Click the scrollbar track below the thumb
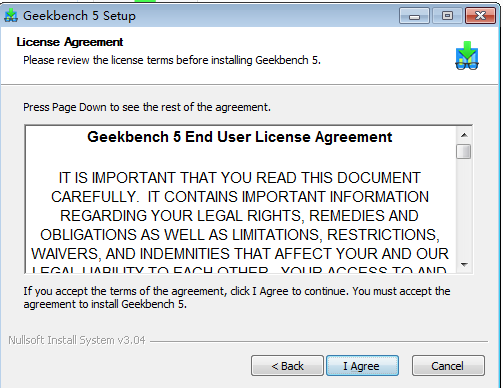 [464, 208]
